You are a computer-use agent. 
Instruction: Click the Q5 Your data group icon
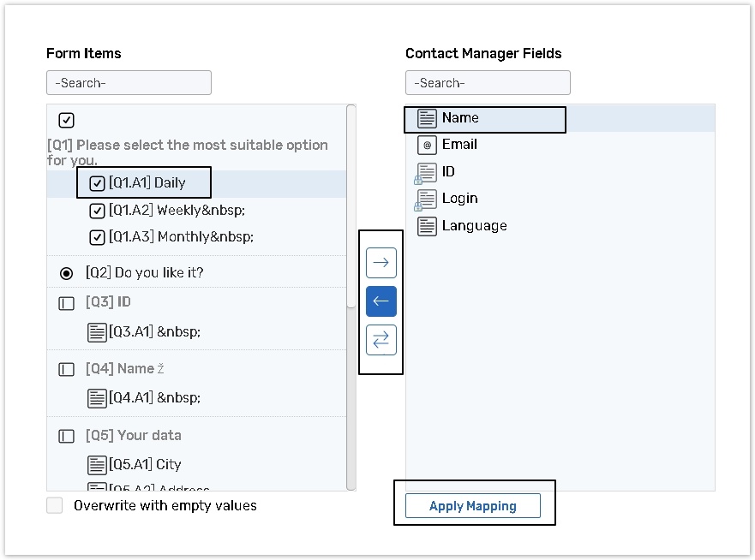(67, 436)
